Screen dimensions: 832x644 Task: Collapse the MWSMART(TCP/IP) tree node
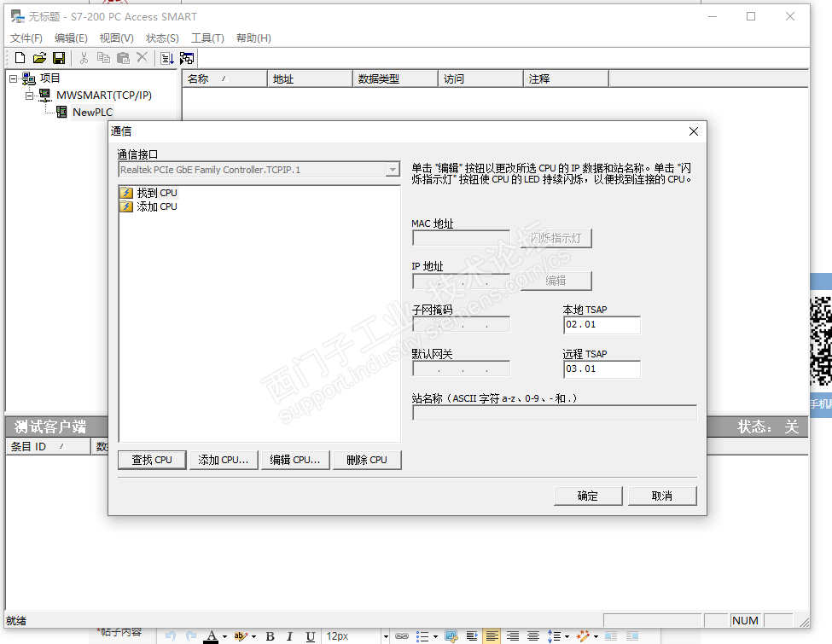(x=30, y=96)
